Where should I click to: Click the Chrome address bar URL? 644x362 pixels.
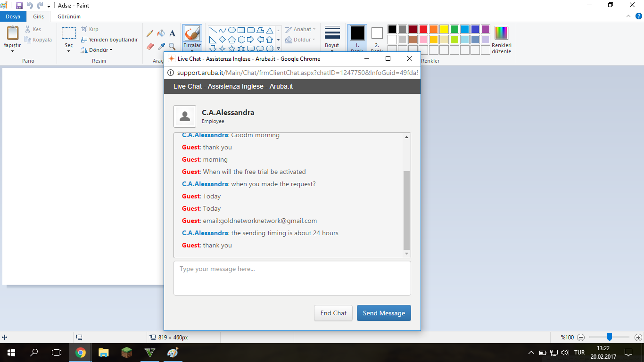297,73
